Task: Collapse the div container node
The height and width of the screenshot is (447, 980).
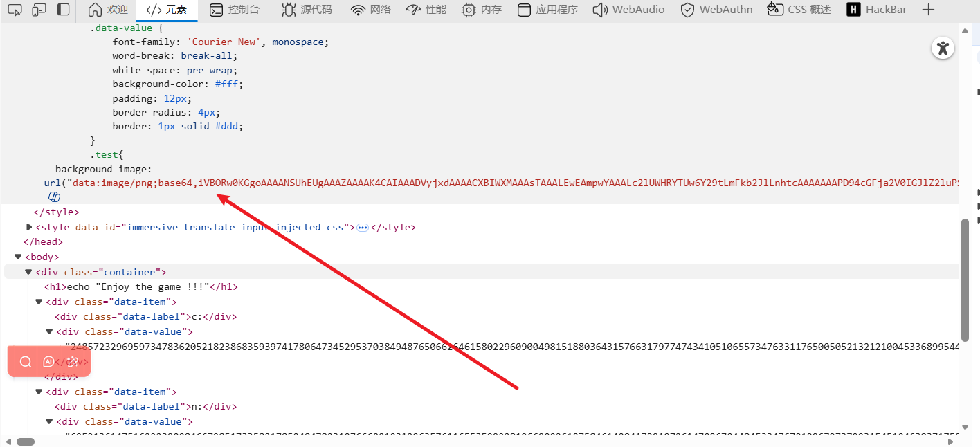Action: (28, 272)
